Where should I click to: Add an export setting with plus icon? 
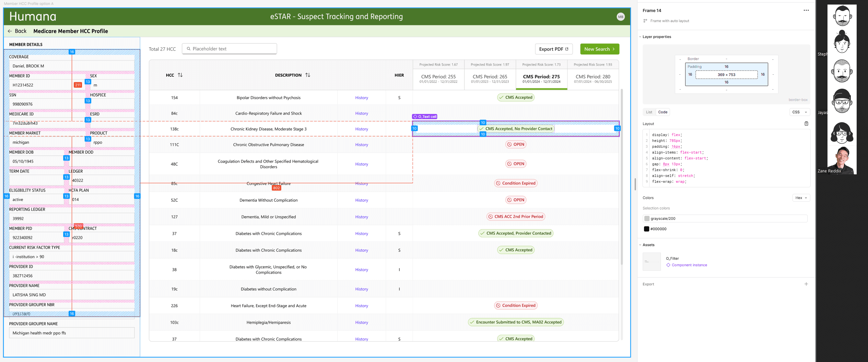pos(806,284)
